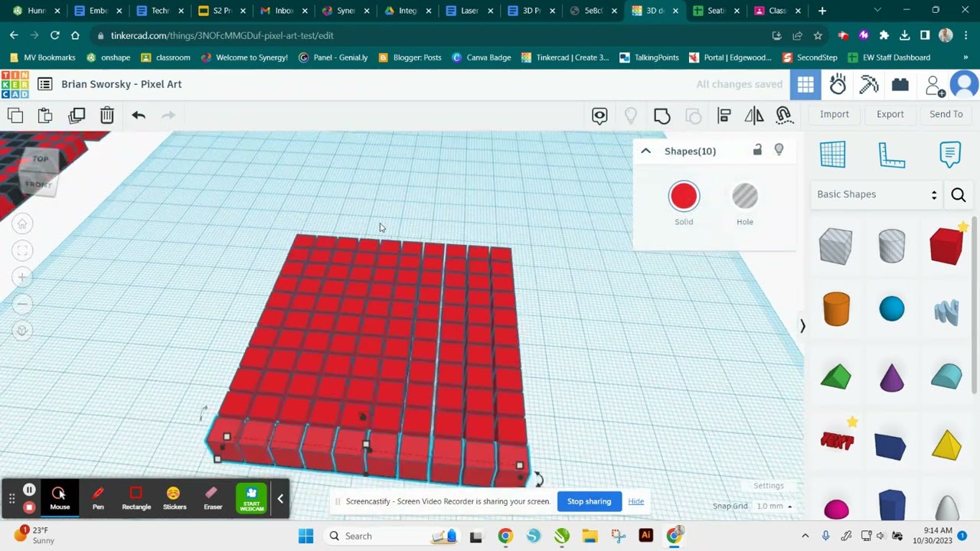980x551 pixels.
Task: Click the TOP face of view cube
Action: (x=40, y=159)
